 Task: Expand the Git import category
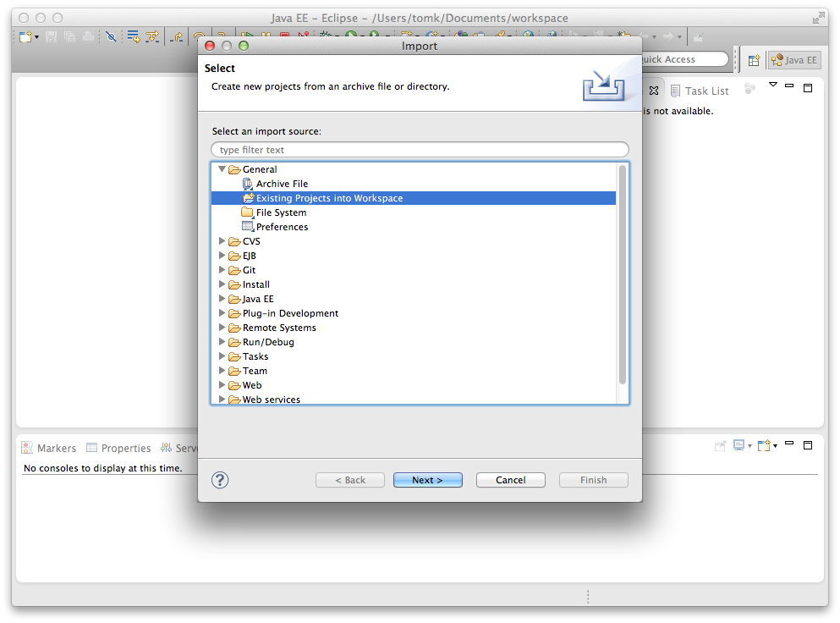(222, 270)
